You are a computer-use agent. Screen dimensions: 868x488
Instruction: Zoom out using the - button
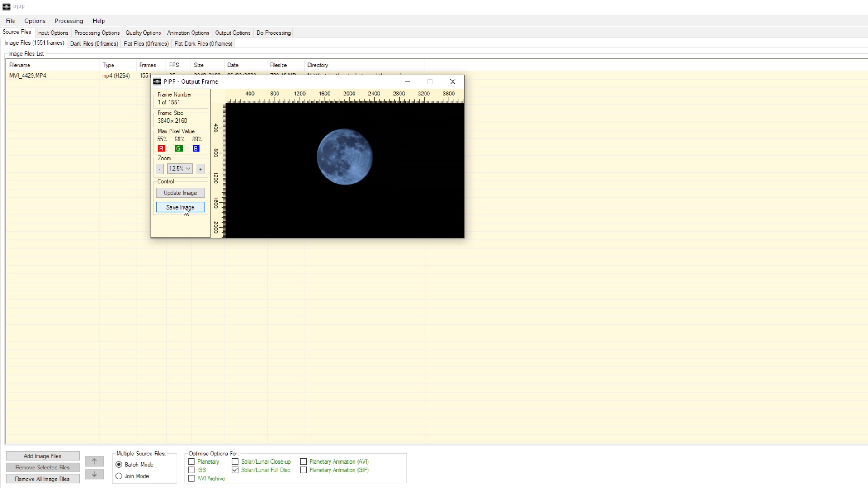coord(159,169)
